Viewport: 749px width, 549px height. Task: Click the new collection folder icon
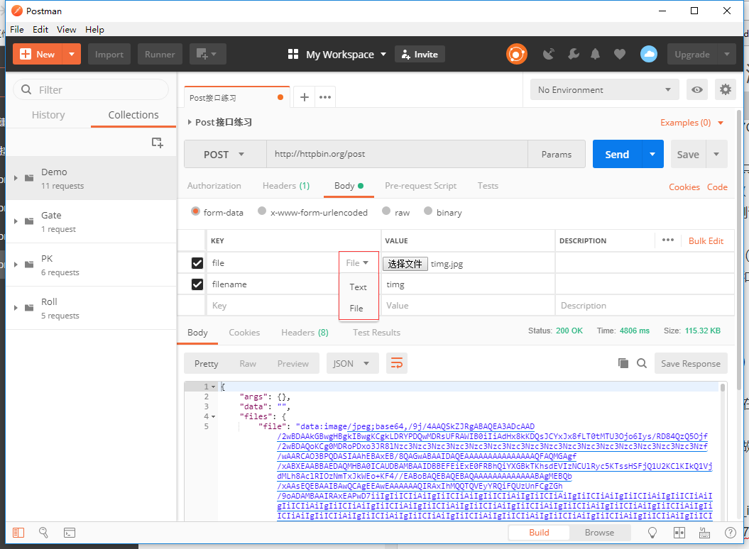(x=157, y=142)
